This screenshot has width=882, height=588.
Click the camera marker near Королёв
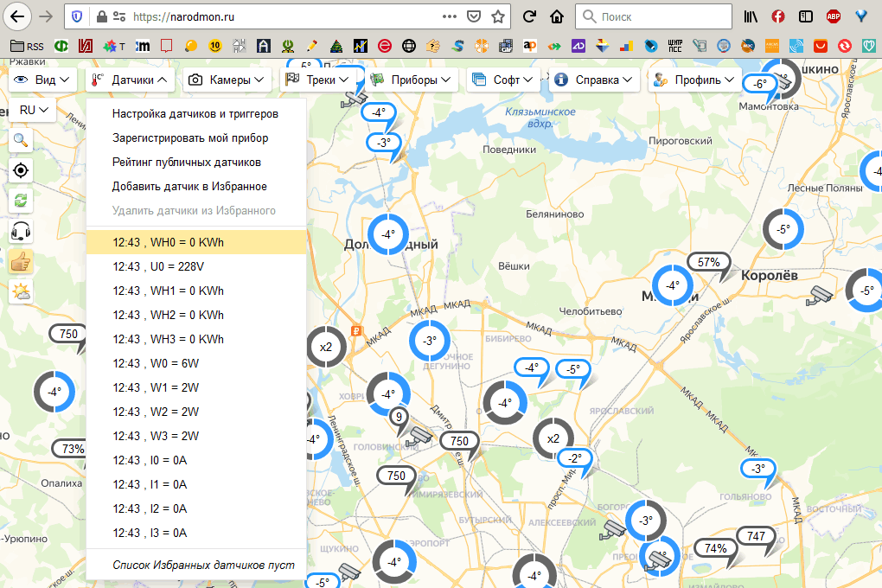coord(820,295)
